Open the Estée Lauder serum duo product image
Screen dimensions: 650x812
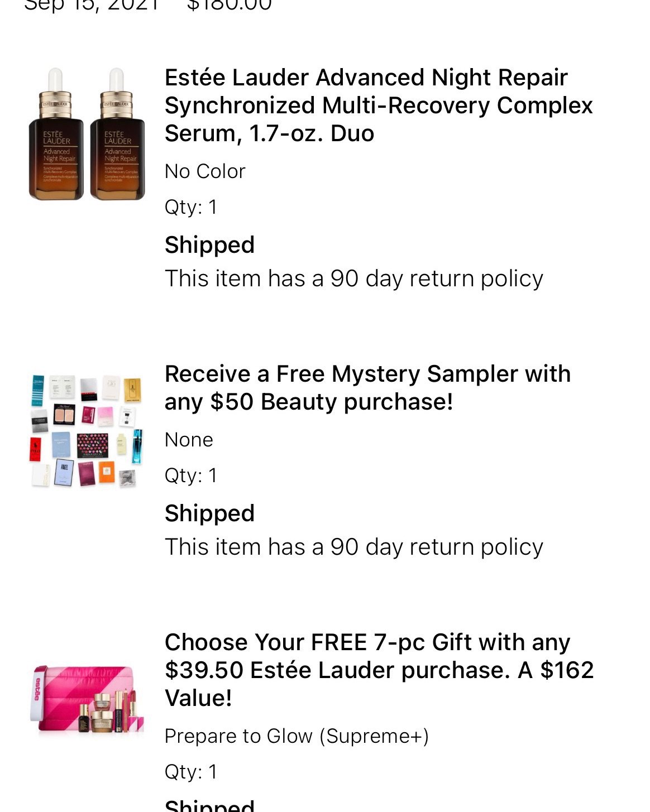pos(87,134)
